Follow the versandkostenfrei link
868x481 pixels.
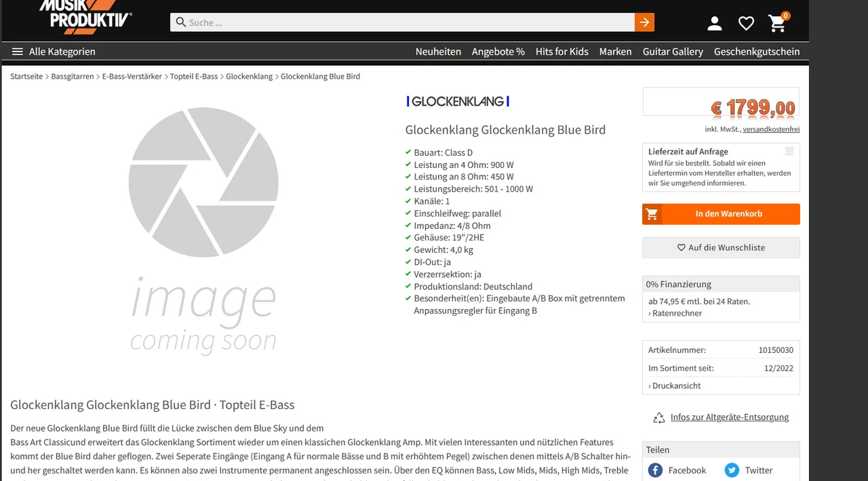pos(771,129)
